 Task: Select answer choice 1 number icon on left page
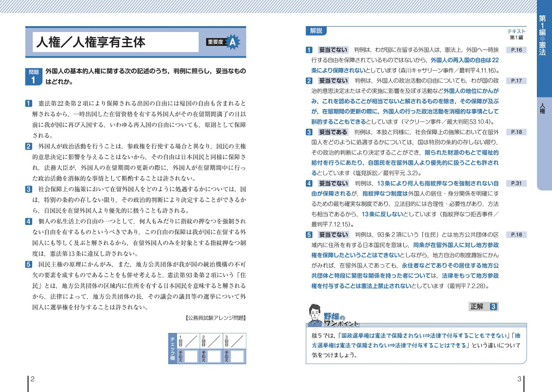(29, 103)
